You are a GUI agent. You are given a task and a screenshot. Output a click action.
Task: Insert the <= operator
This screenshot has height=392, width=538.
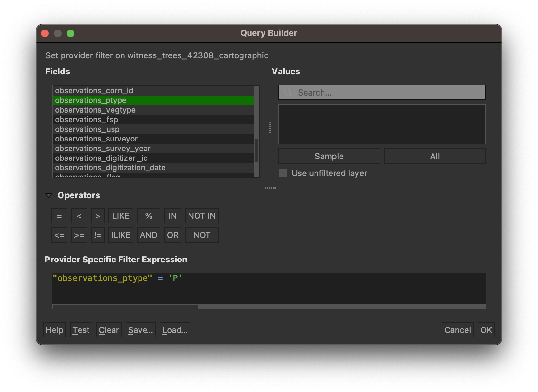point(59,235)
